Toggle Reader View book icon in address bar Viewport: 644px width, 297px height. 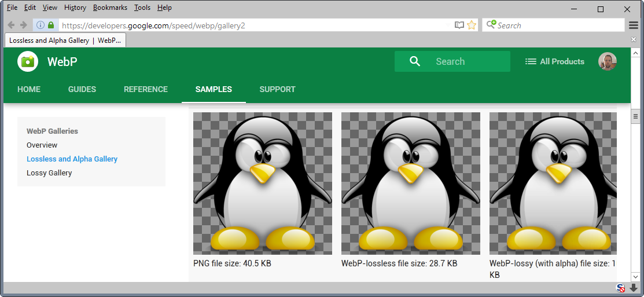[459, 25]
